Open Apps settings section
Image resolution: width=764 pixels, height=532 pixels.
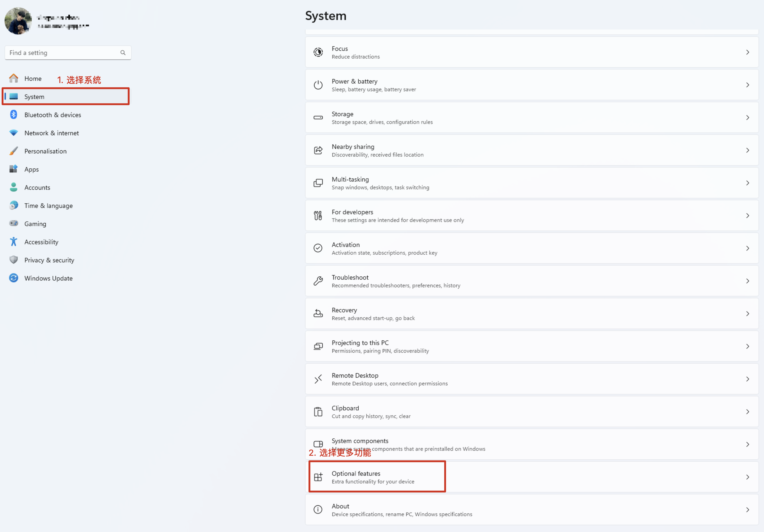coord(68,169)
